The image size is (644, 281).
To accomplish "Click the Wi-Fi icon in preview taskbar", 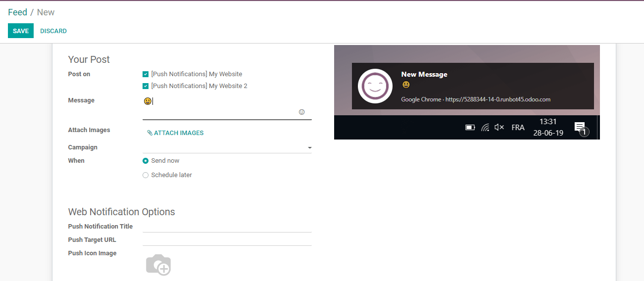I will click(x=485, y=127).
